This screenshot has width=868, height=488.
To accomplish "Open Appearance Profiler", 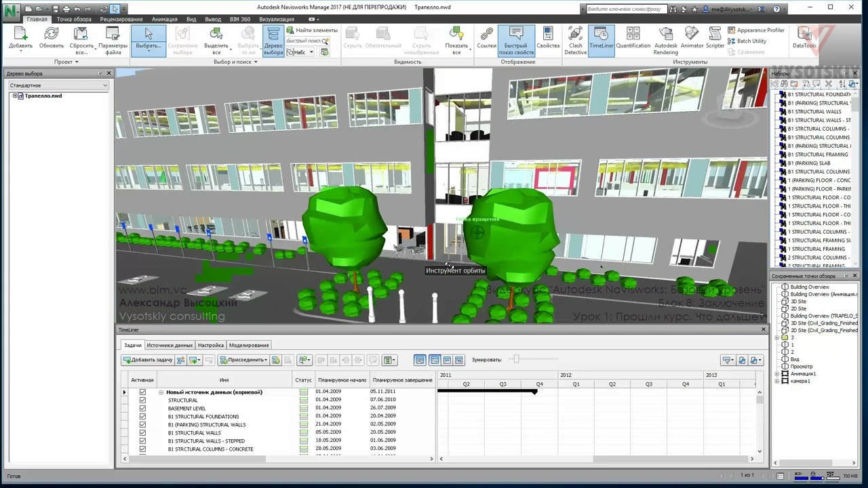I will pos(756,30).
